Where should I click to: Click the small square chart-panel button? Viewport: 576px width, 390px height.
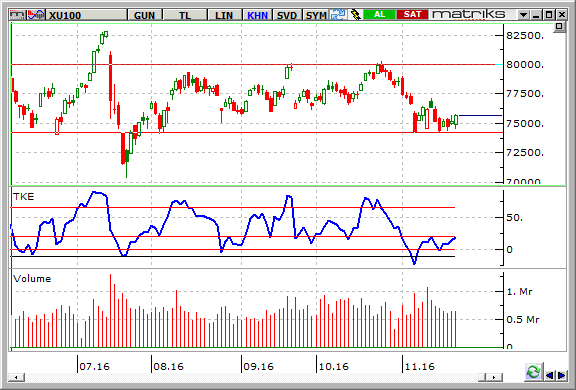point(559,26)
